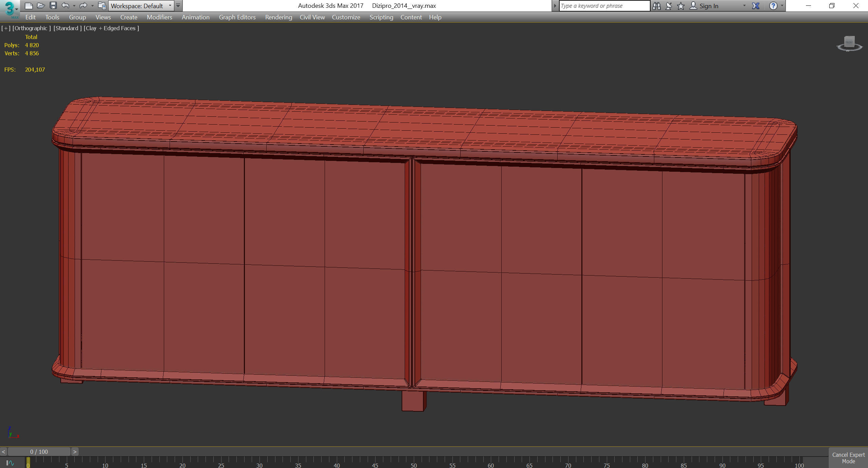Open the Workspace: Default dropdown
The width and height of the screenshot is (868, 468).
point(141,6)
